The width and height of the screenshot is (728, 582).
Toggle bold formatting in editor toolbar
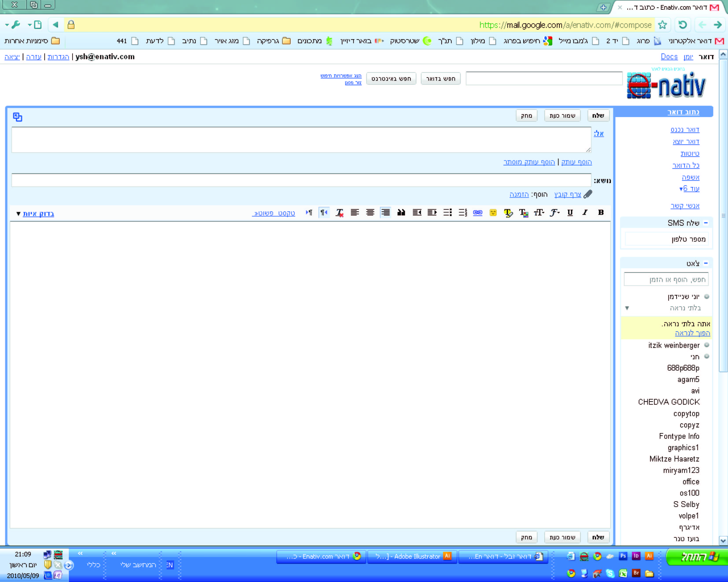[x=601, y=212]
